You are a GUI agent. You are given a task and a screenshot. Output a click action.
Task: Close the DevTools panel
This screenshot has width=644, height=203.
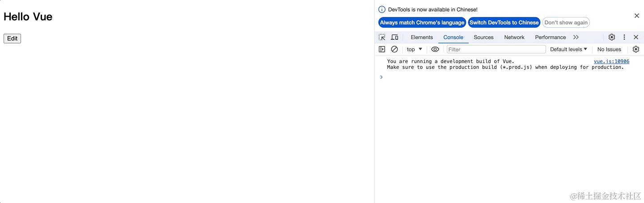[x=636, y=37]
